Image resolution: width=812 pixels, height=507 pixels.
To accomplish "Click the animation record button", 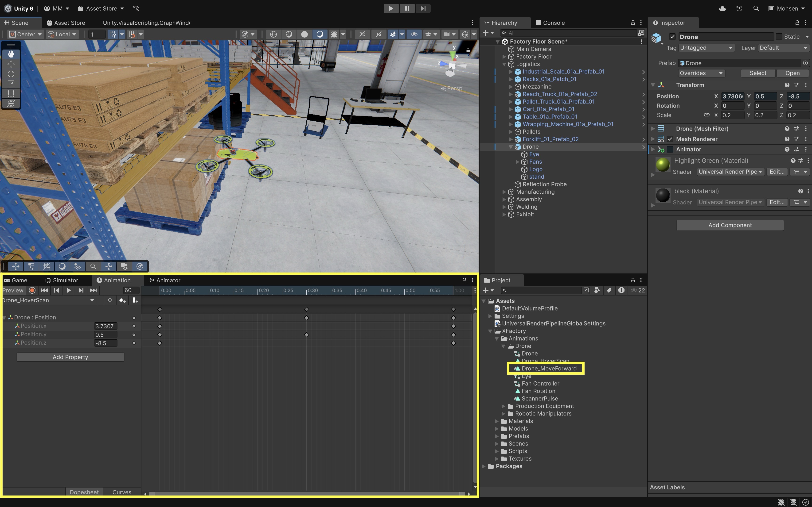I will point(32,290).
